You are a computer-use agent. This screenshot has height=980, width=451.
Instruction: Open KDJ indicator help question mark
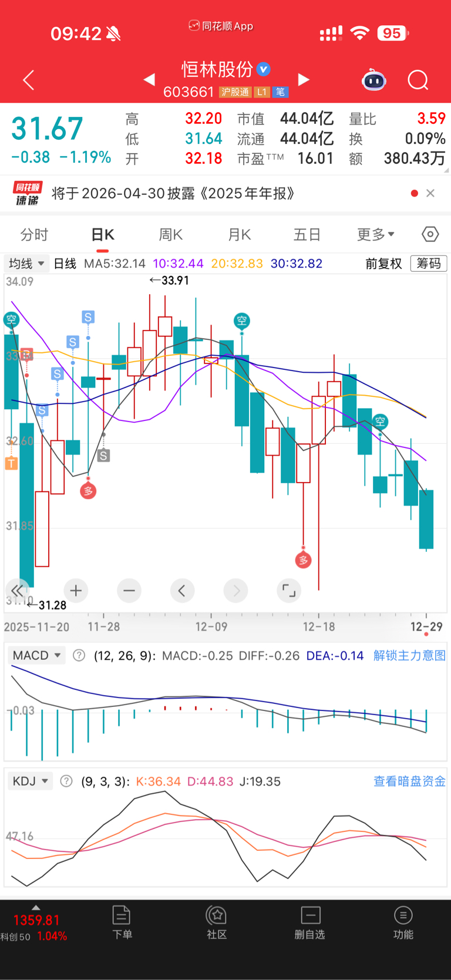(66, 781)
